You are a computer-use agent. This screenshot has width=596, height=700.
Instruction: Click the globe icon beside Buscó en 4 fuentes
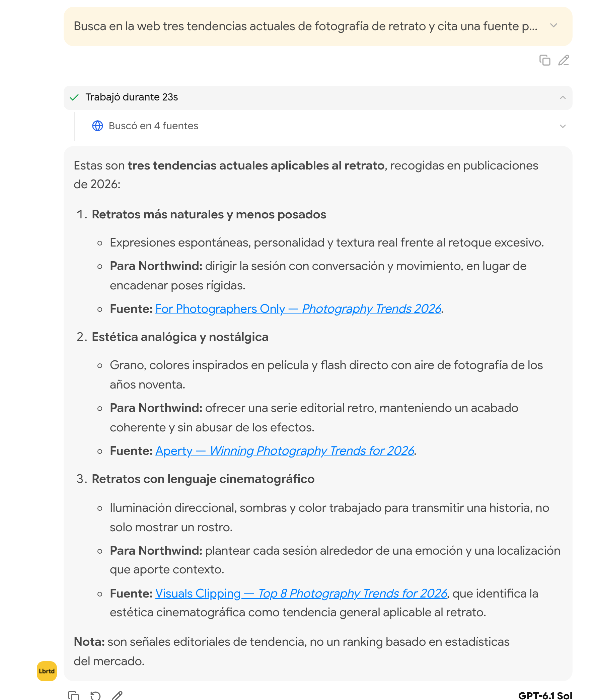coord(97,126)
